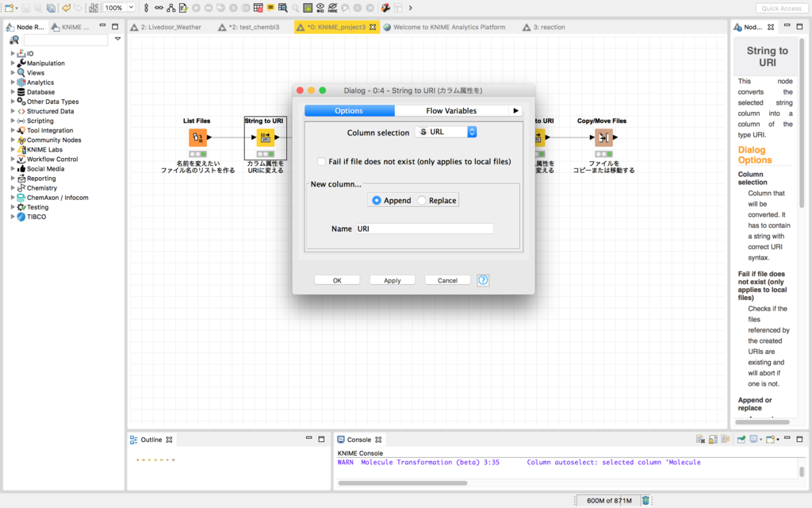Open the Column selection URL dropdown
This screenshot has height=508, width=812.
coord(446,132)
